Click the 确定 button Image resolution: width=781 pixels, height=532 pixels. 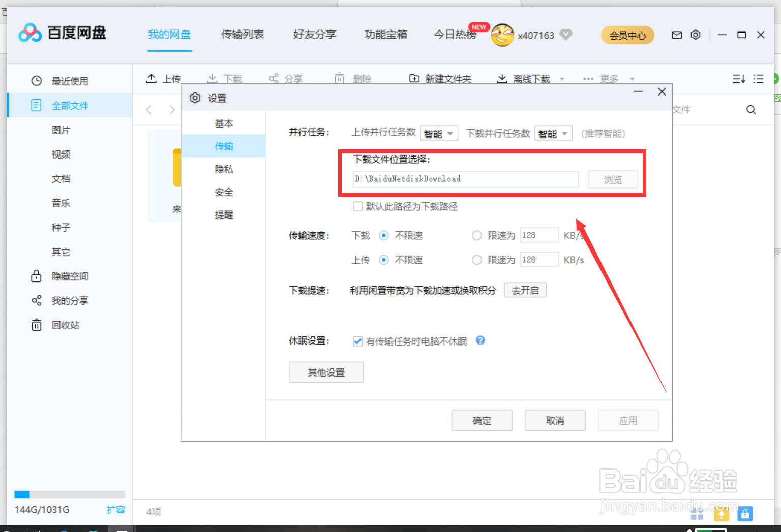click(482, 420)
